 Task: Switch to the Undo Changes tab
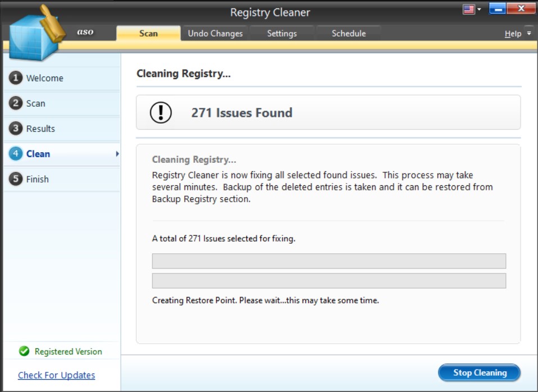[x=215, y=33]
